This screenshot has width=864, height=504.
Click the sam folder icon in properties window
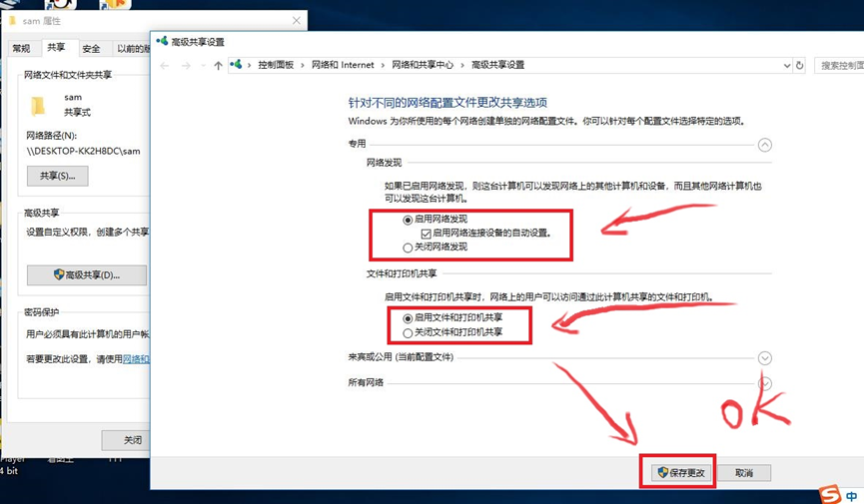click(x=38, y=105)
